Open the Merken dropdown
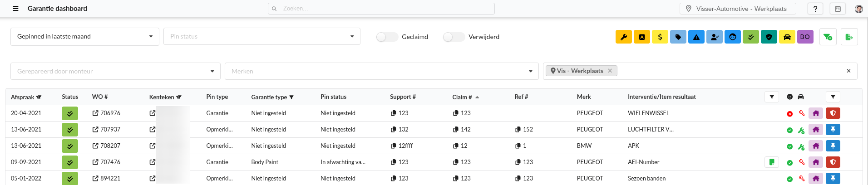This screenshot has width=868, height=185. (381, 71)
